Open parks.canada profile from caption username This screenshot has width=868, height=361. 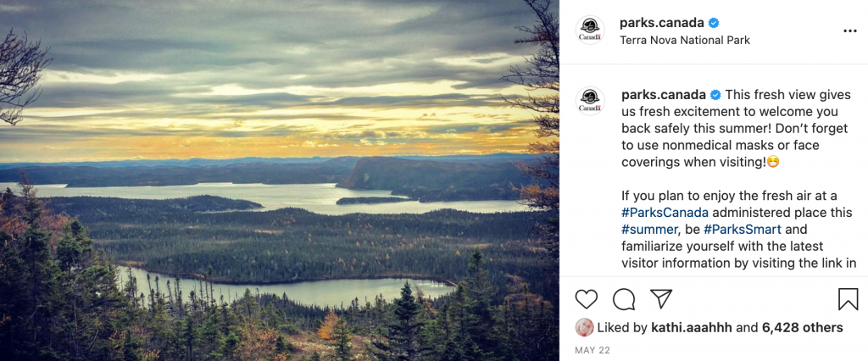coord(664,95)
